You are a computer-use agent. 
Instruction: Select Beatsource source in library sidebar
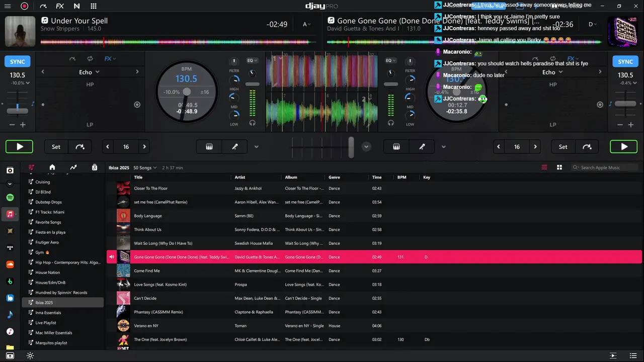click(10, 298)
